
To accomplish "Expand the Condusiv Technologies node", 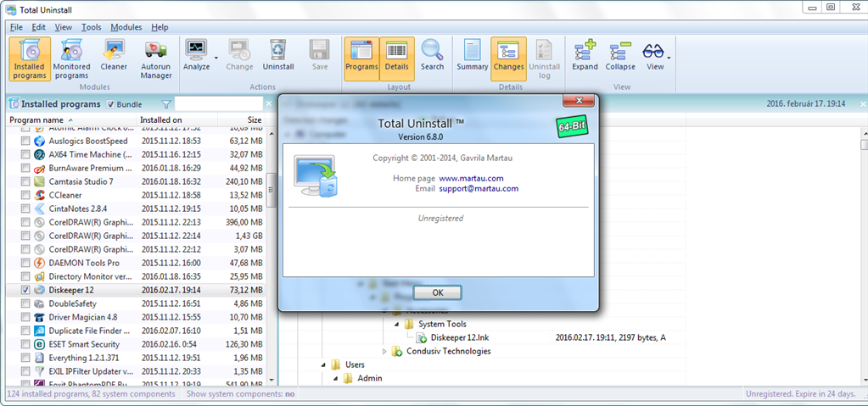I will [x=385, y=351].
